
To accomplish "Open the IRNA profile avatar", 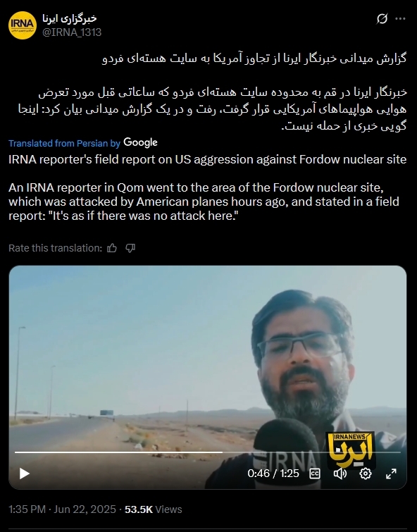I will 23,25.
